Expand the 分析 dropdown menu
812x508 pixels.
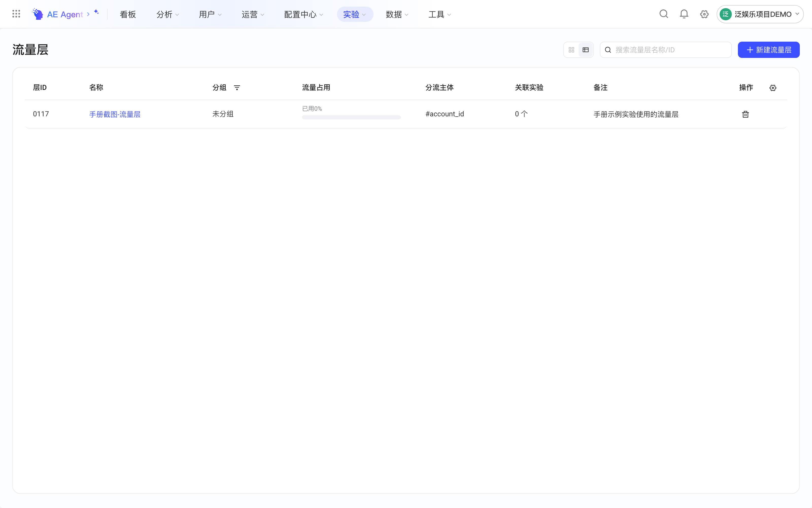coord(167,14)
